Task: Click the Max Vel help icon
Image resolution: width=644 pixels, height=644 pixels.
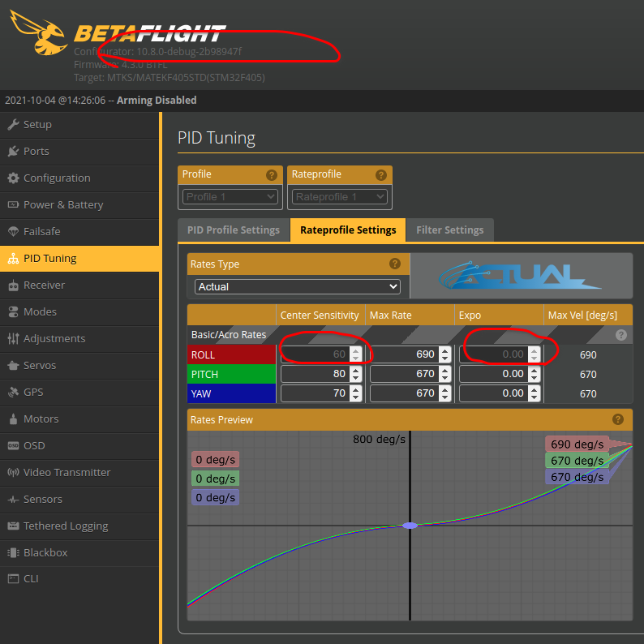Action: point(621,335)
